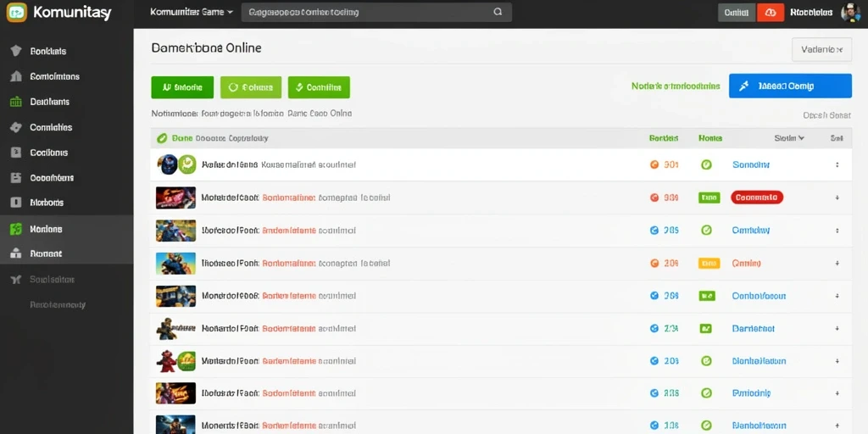Click green check circle in Pmlodnip row
This screenshot has height=434, width=868.
pos(706,393)
